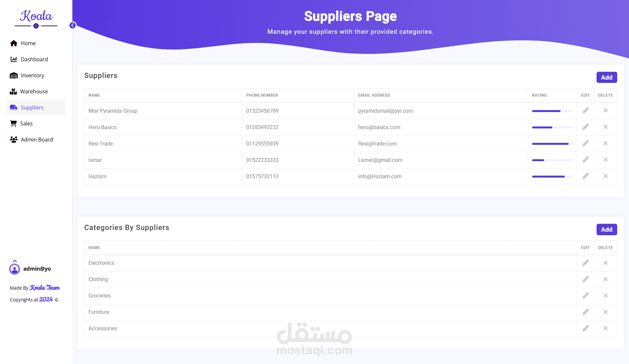Click the Sales shopping cart icon
The width and height of the screenshot is (629, 364).
13,124
